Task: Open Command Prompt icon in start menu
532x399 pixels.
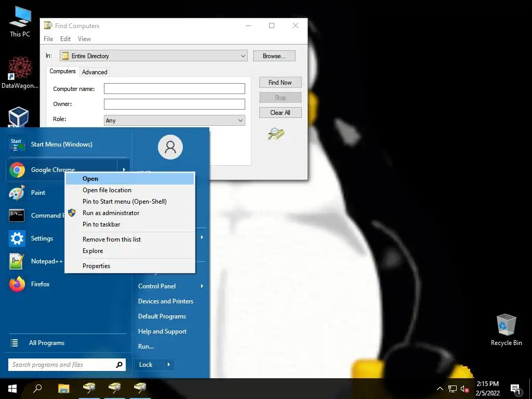Action: [17, 216]
